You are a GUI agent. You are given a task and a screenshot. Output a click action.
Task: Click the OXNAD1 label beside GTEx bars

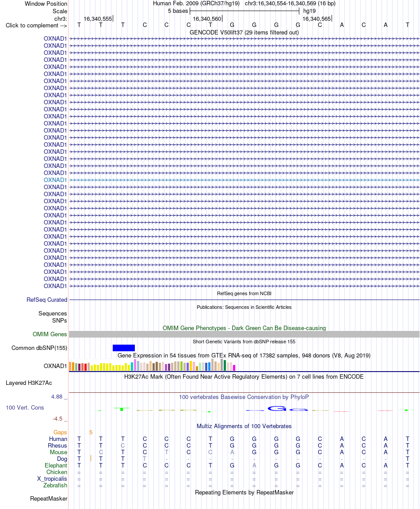point(55,366)
